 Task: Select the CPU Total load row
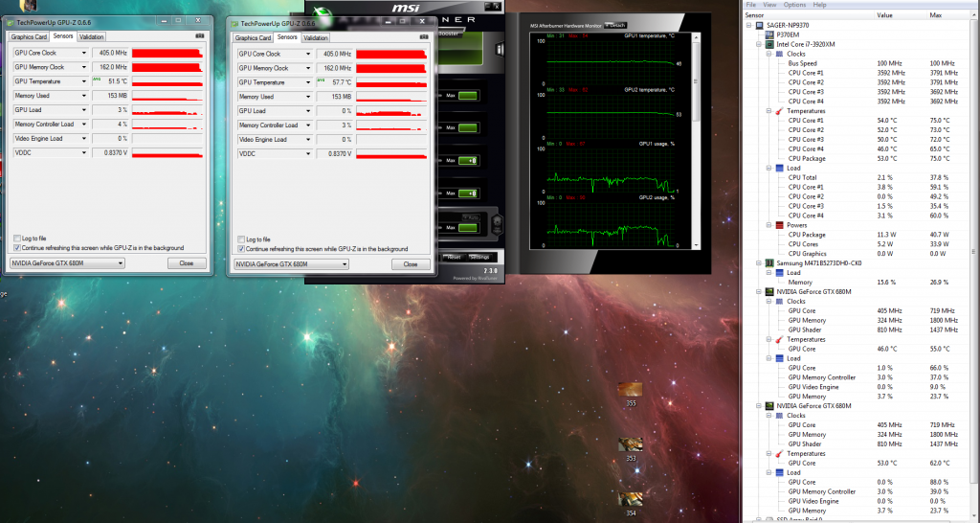(x=857, y=177)
